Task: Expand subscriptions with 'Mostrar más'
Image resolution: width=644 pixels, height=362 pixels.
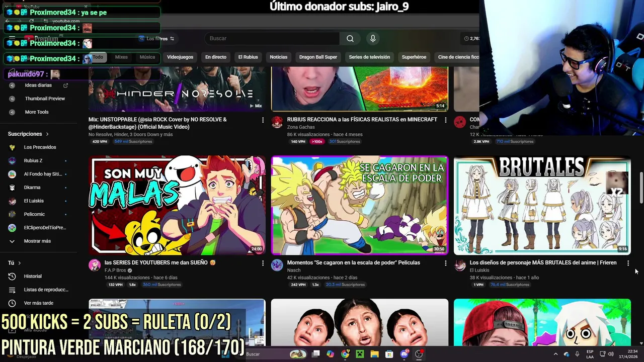Action: 38,241
